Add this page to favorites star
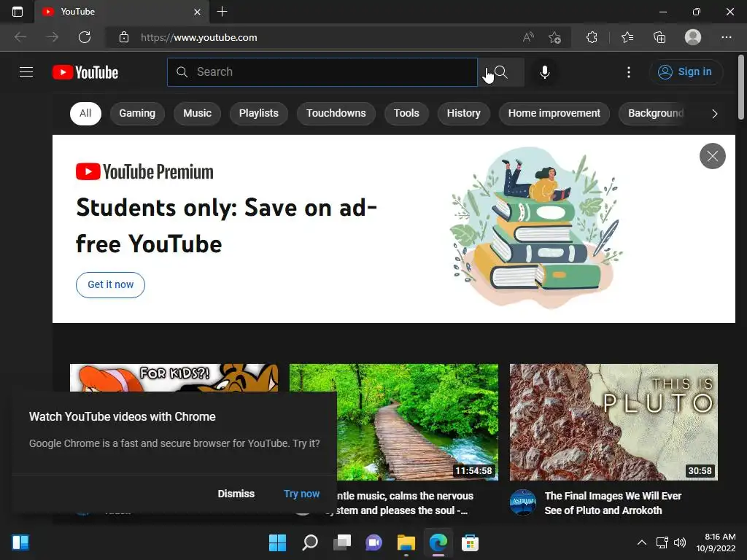This screenshot has height=560, width=747. tap(554, 37)
